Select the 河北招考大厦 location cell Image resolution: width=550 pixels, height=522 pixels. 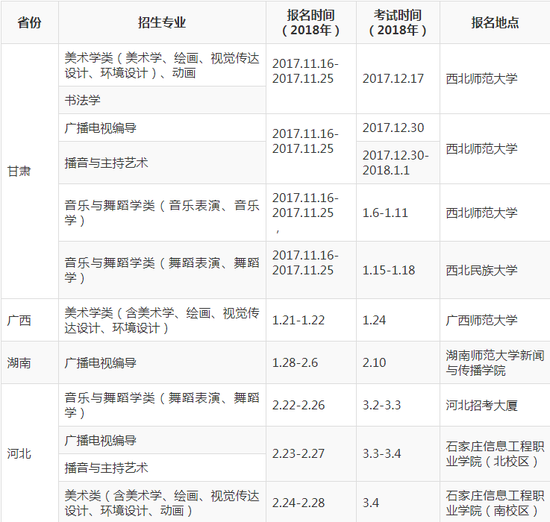pos(495,405)
